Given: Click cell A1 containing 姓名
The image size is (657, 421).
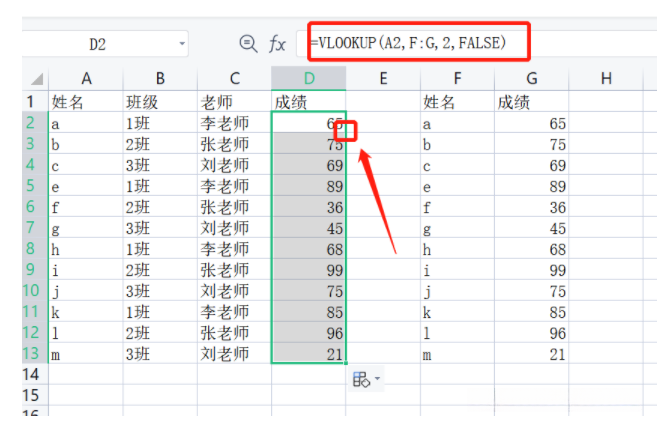Looking at the screenshot, I should (x=86, y=101).
